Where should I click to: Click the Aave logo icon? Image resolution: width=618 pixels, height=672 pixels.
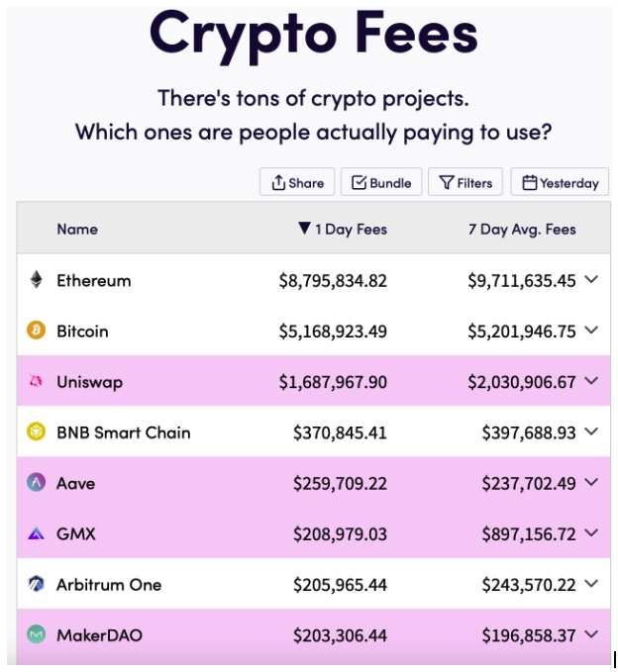(x=37, y=483)
